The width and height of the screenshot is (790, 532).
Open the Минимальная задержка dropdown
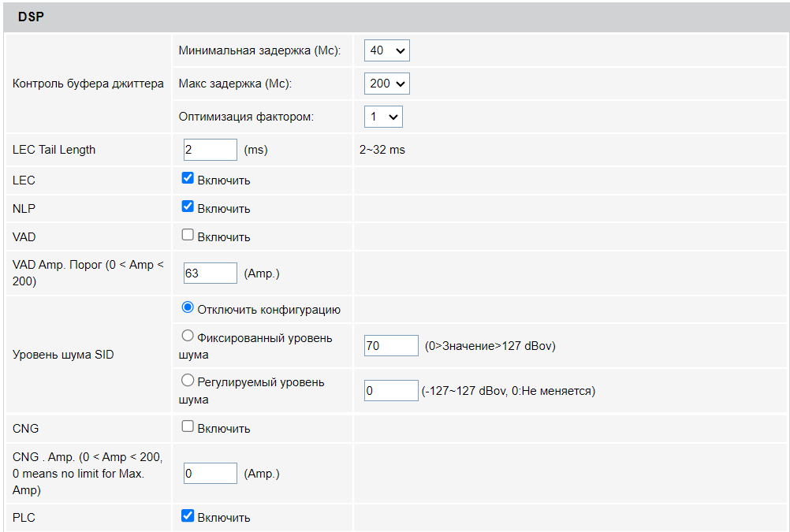[386, 50]
